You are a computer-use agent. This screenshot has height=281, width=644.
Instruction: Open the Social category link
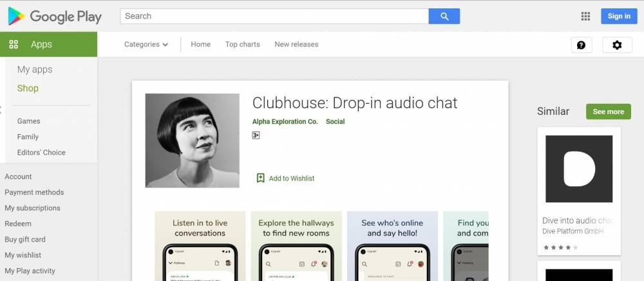point(335,122)
